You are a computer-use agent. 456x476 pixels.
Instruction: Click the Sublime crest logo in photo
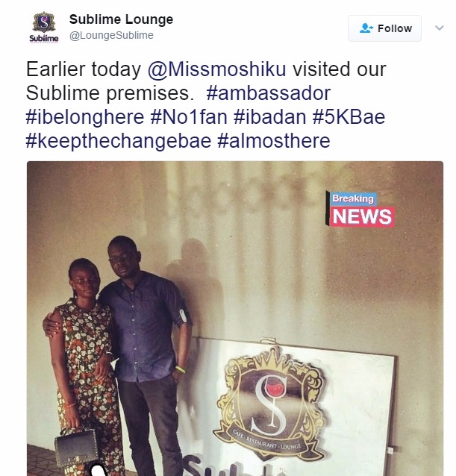coord(270,401)
